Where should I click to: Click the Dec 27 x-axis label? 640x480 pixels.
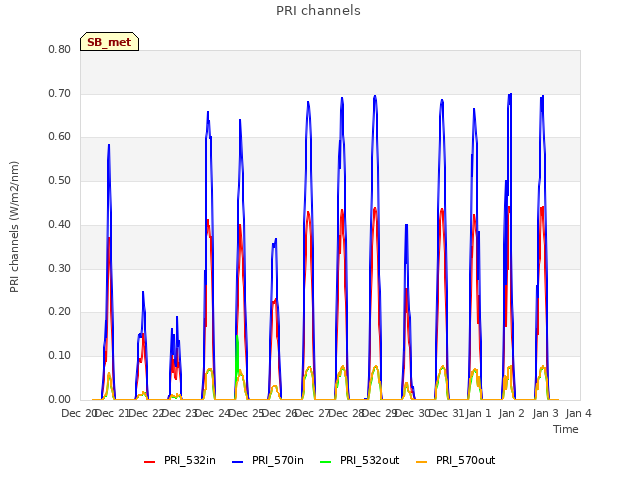[x=312, y=413]
